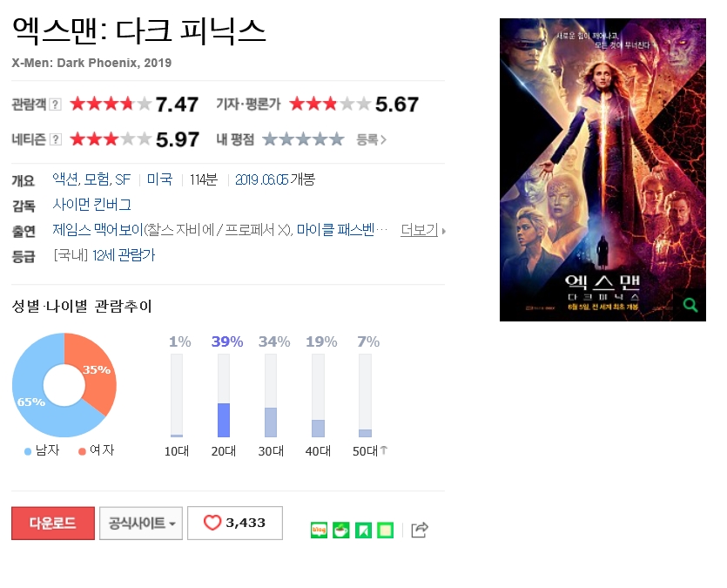Screen dimensions: 727x588
Task: Click the X-Men Dark Phoenix poster
Action: 602,170
